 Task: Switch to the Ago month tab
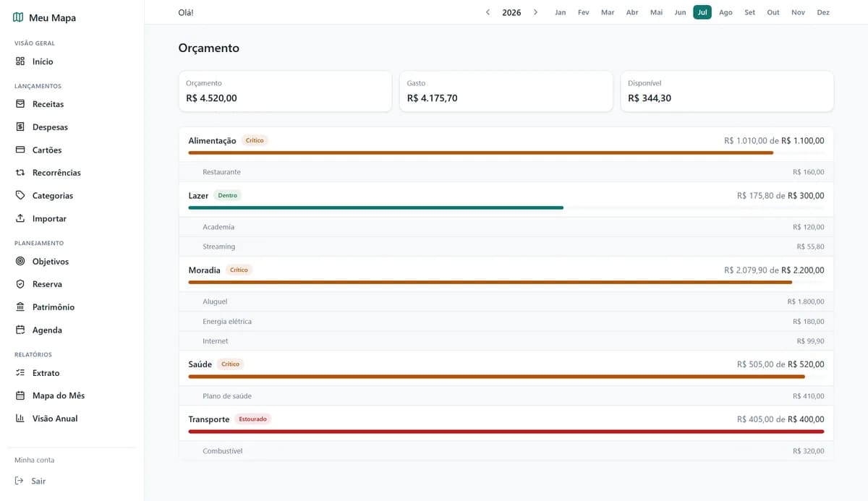point(726,12)
